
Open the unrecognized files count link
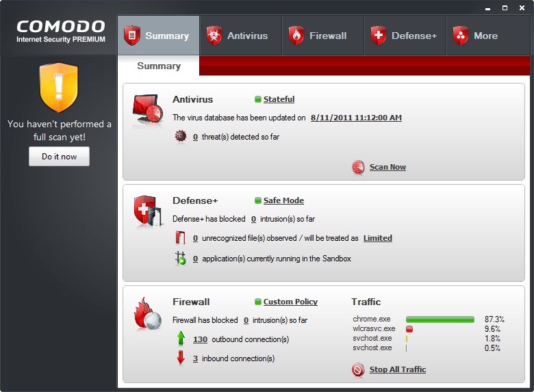195,238
